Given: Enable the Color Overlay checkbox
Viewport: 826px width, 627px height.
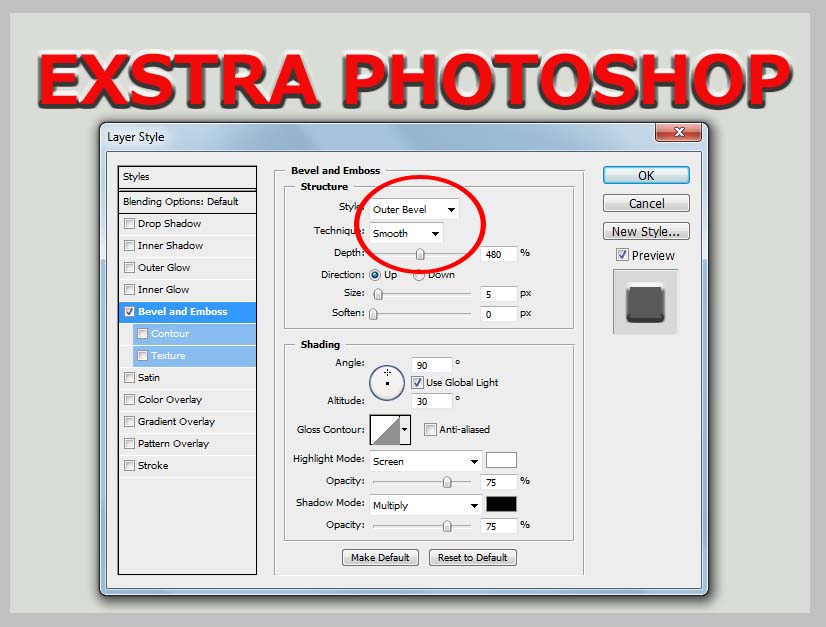Looking at the screenshot, I should coord(129,399).
